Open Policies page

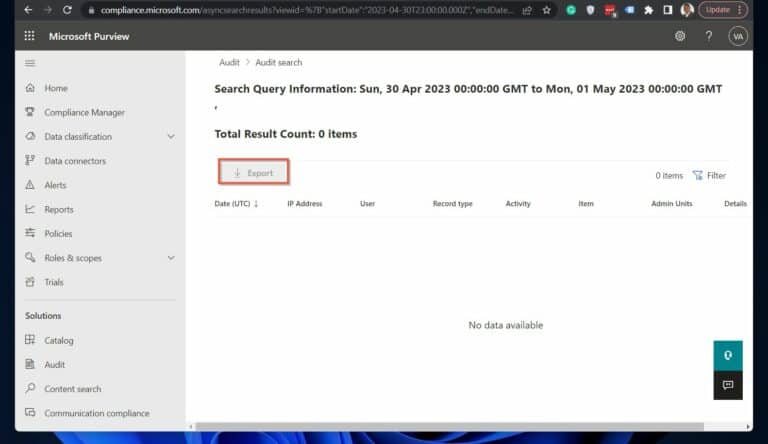click(x=58, y=234)
